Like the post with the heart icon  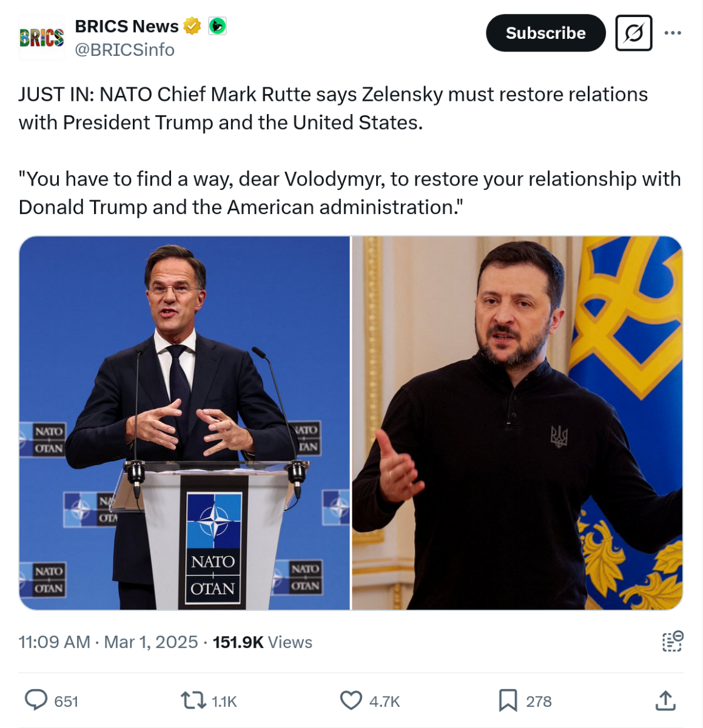[351, 701]
